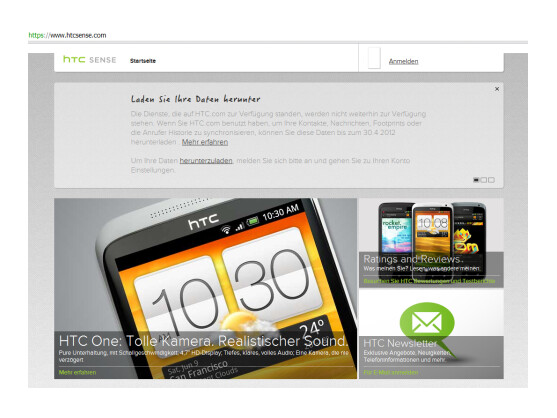Open the Startseite menu item
This screenshot has width=557, height=418.
[x=143, y=61]
